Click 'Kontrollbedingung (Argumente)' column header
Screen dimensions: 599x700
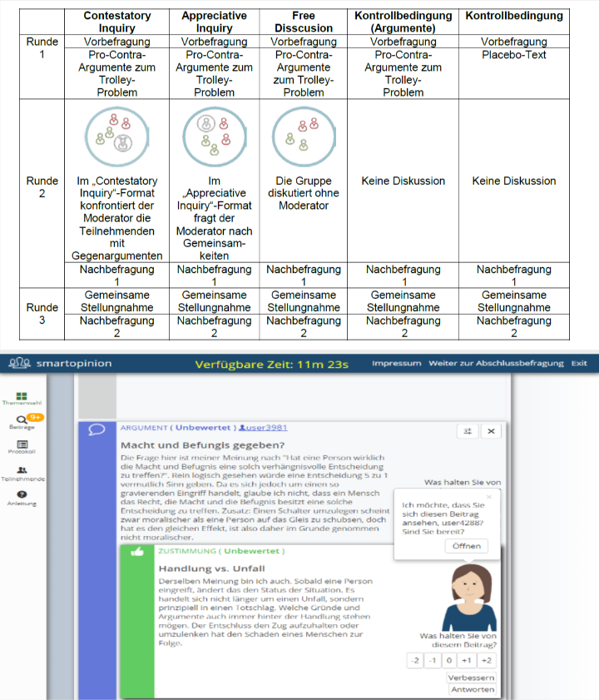[x=403, y=22]
